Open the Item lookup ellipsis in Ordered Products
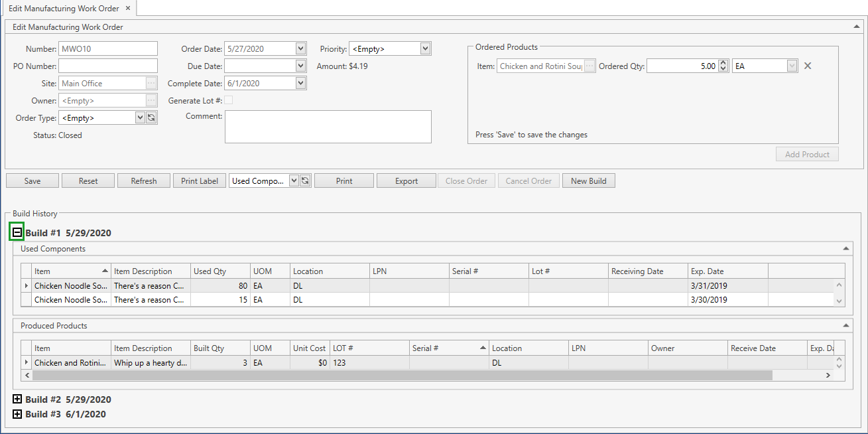Image resolution: width=868 pixels, height=434 pixels. 589,66
